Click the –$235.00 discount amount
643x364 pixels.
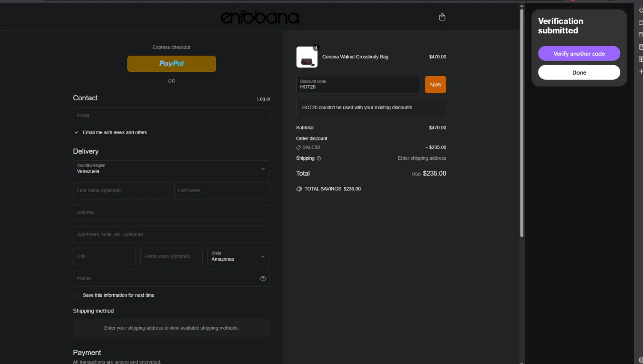pyautogui.click(x=436, y=147)
